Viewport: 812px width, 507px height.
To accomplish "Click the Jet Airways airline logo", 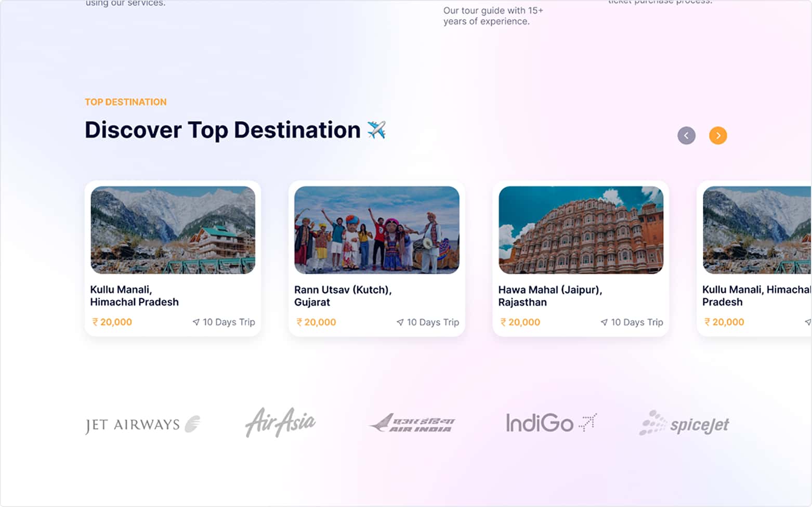I will [x=142, y=423].
